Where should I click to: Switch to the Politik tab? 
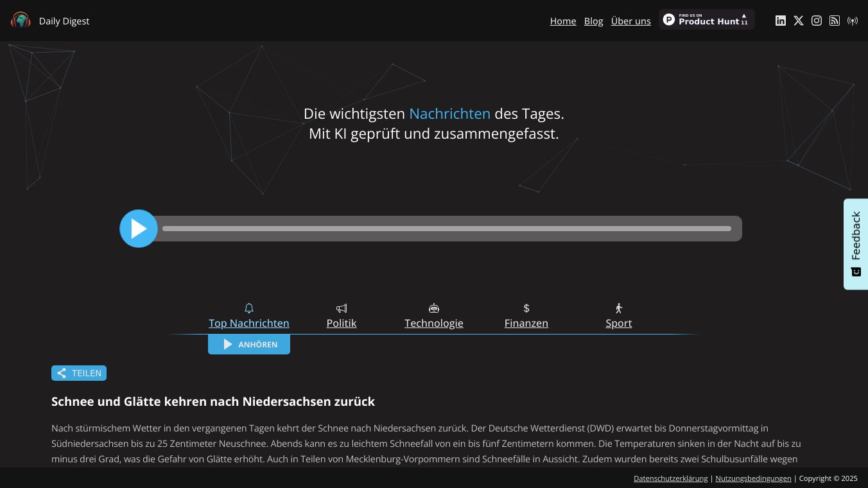click(342, 323)
